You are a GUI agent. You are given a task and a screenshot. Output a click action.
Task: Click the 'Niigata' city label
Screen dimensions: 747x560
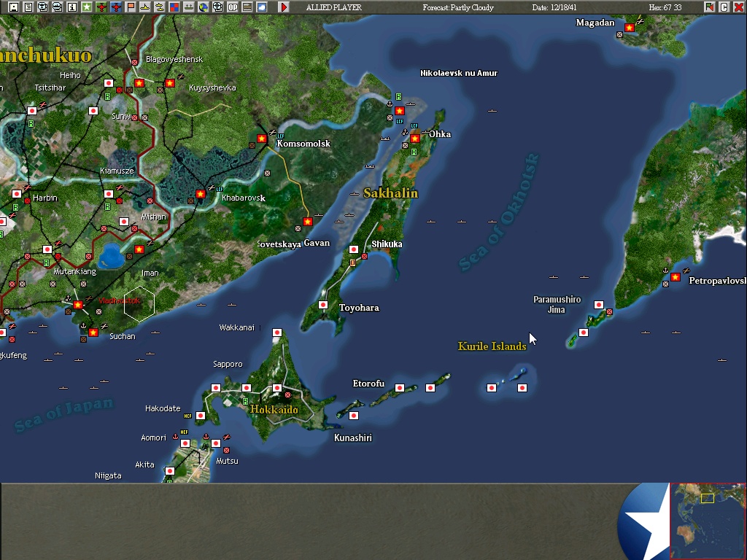[x=108, y=475]
